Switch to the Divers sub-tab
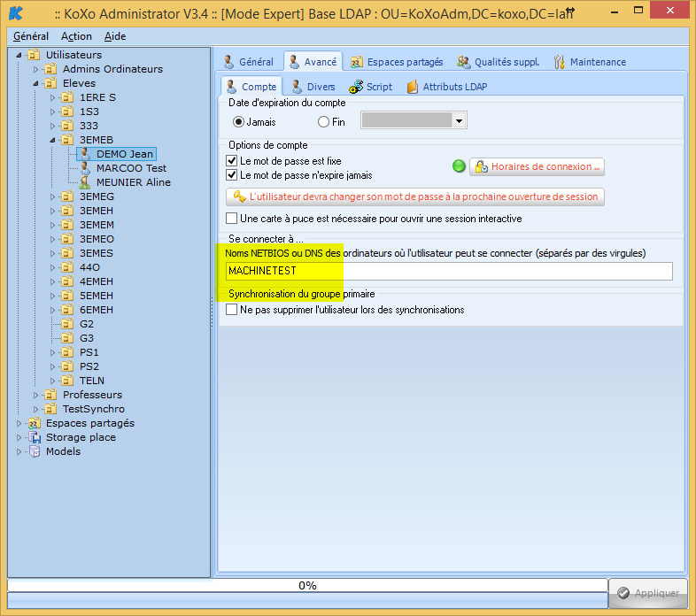696x616 pixels. [x=313, y=87]
